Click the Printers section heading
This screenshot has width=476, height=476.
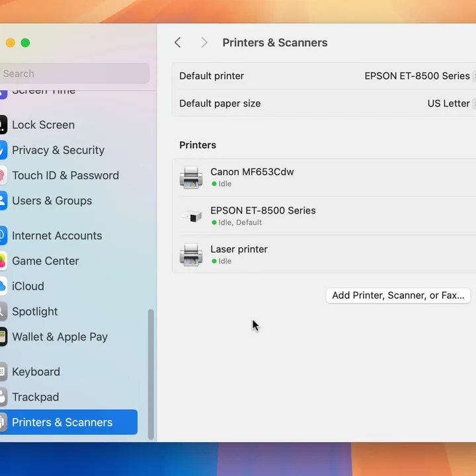198,145
